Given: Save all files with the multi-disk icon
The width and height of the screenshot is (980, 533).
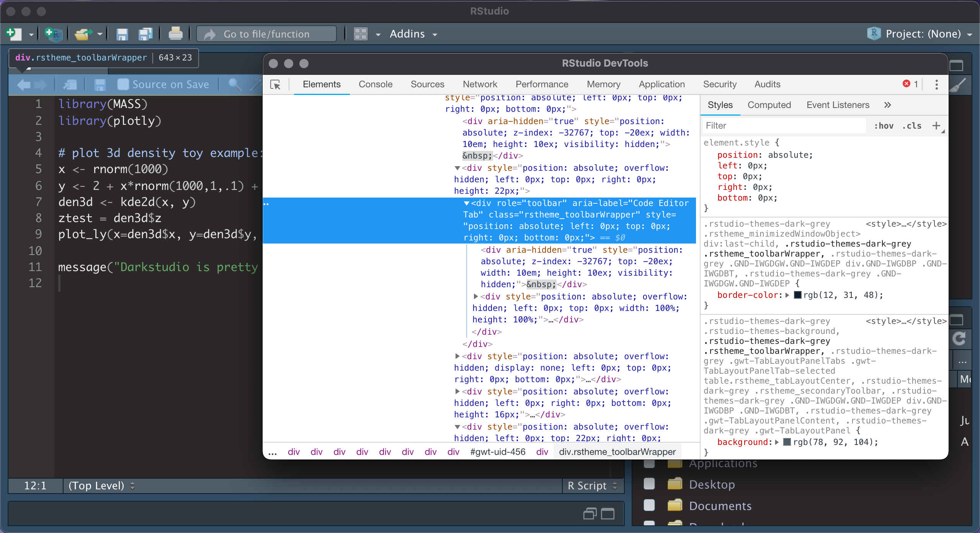Looking at the screenshot, I should coord(145,34).
